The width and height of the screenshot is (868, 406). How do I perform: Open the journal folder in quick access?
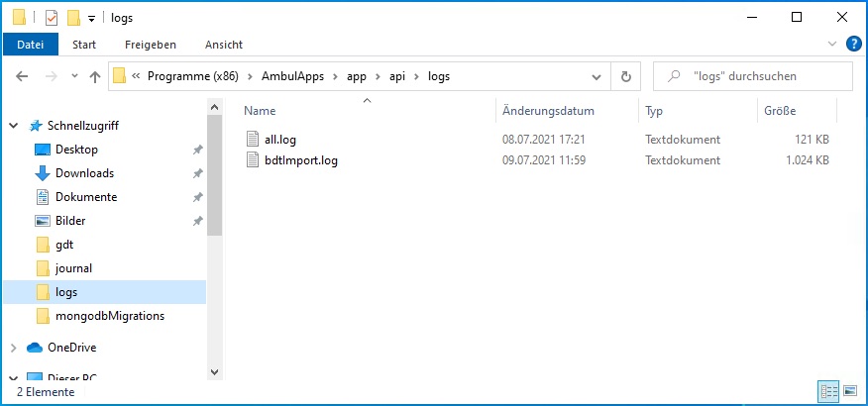73,268
